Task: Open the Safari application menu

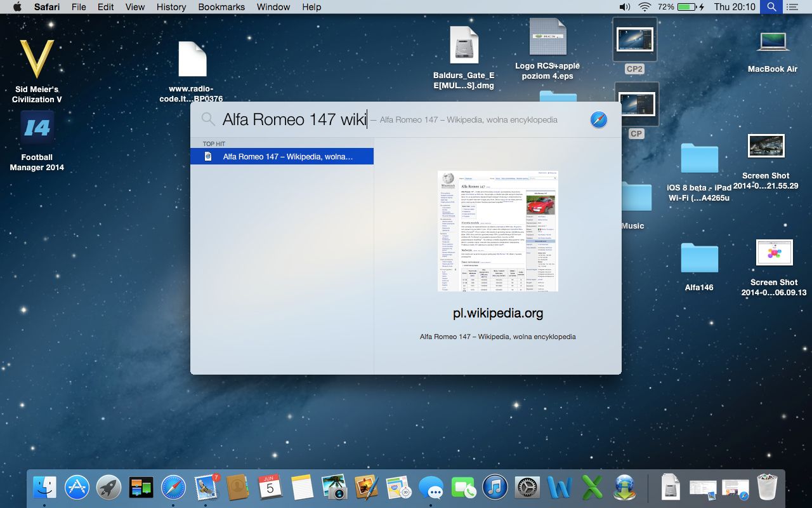Action: [46, 7]
